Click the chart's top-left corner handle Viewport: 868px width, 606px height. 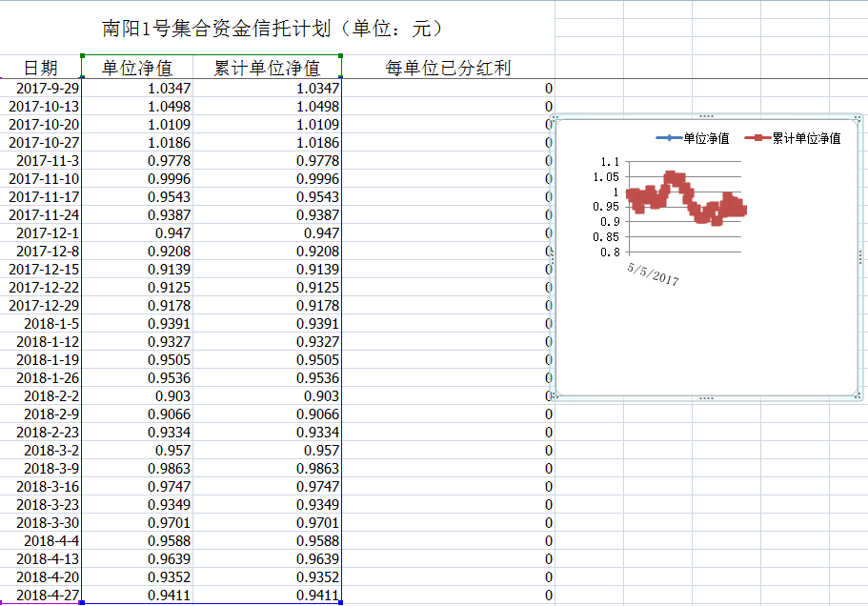coord(556,117)
